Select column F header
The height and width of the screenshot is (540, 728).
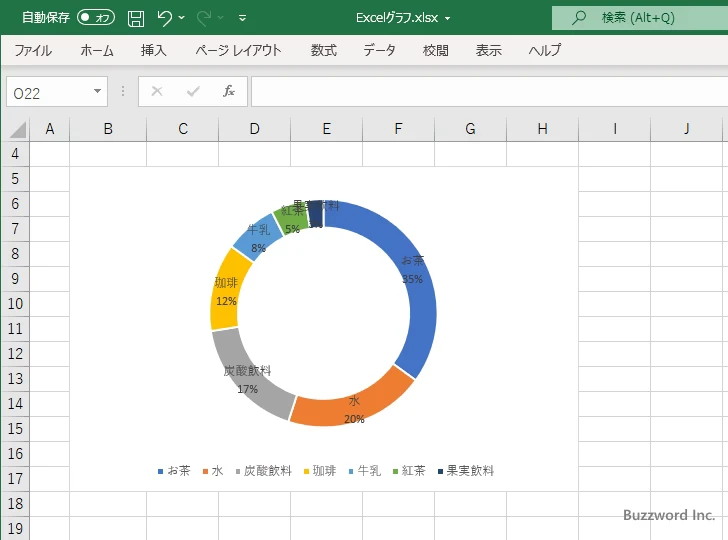[x=398, y=129]
